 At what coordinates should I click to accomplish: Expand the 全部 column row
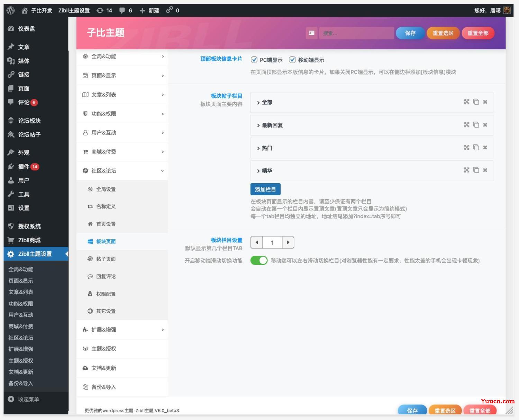pyautogui.click(x=372, y=102)
